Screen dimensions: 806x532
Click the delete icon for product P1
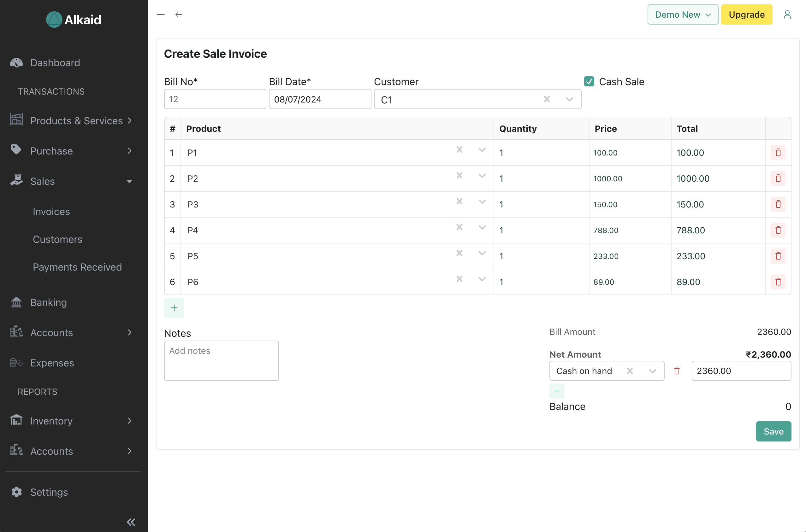coord(778,153)
